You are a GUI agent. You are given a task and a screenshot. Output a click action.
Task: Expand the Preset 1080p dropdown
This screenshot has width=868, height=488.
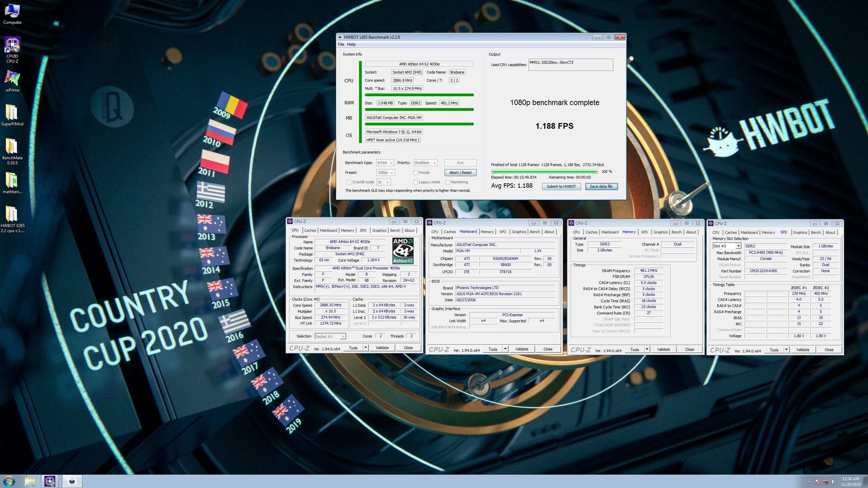click(x=386, y=173)
